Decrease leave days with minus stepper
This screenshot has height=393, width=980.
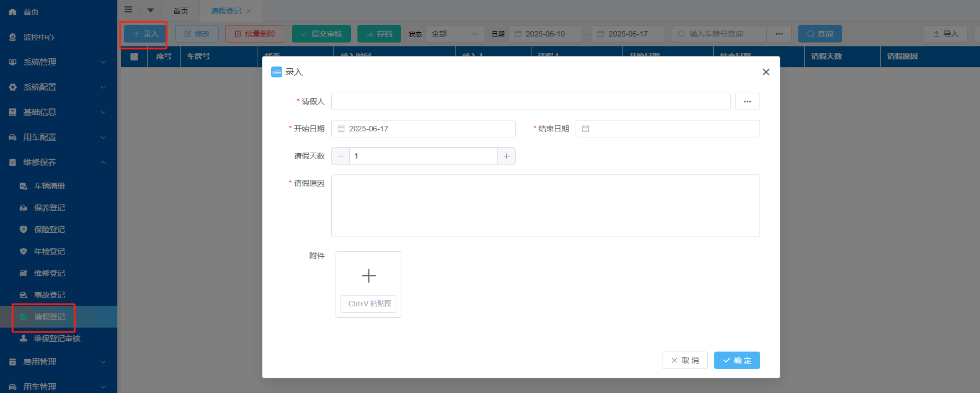(x=340, y=156)
